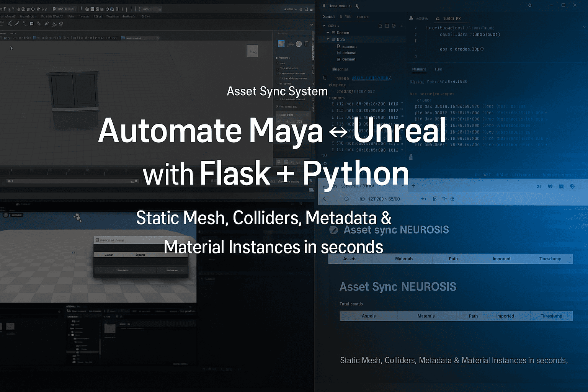Viewport: 588px width, 392px height.
Task: Open the search icon in the browser toolbar
Action: click(x=346, y=199)
